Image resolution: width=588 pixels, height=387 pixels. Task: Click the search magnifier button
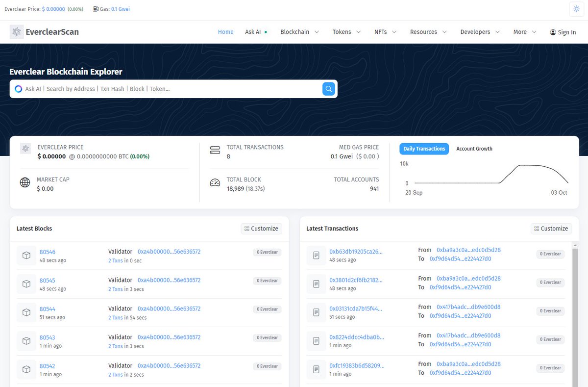328,89
